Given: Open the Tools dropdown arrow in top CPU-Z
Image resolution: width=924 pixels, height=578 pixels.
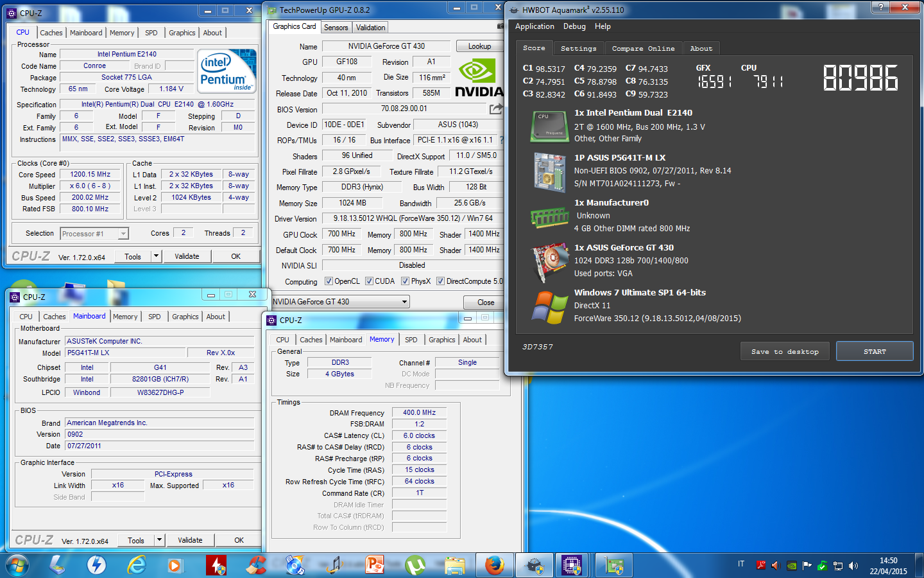Looking at the screenshot, I should (155, 256).
